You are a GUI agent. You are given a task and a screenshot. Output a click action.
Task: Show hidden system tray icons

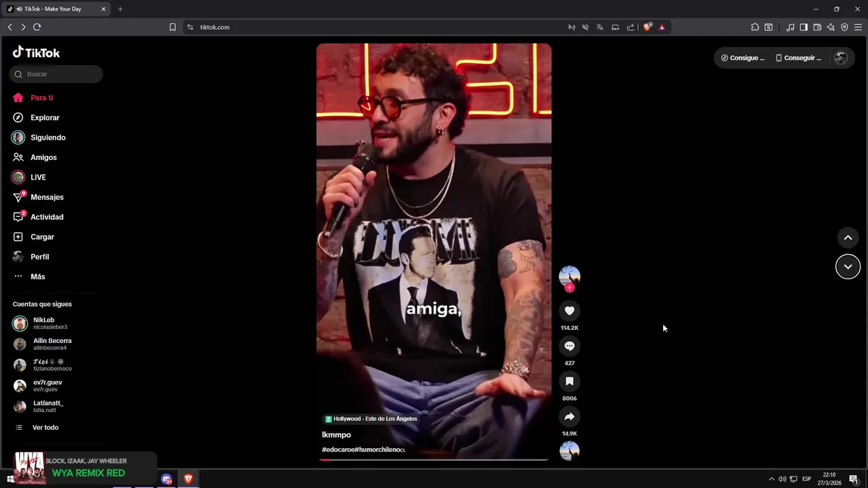point(771,479)
